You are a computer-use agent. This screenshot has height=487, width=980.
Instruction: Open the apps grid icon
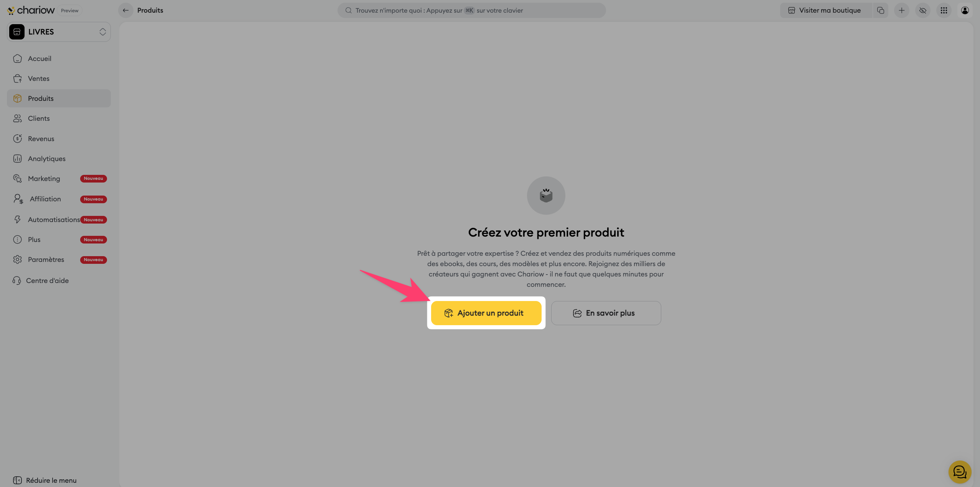944,10
